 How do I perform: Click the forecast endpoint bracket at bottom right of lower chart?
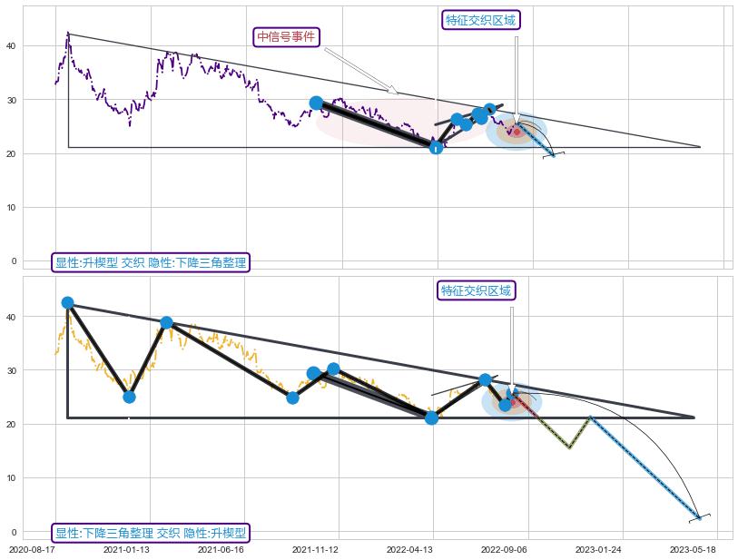coord(699,517)
